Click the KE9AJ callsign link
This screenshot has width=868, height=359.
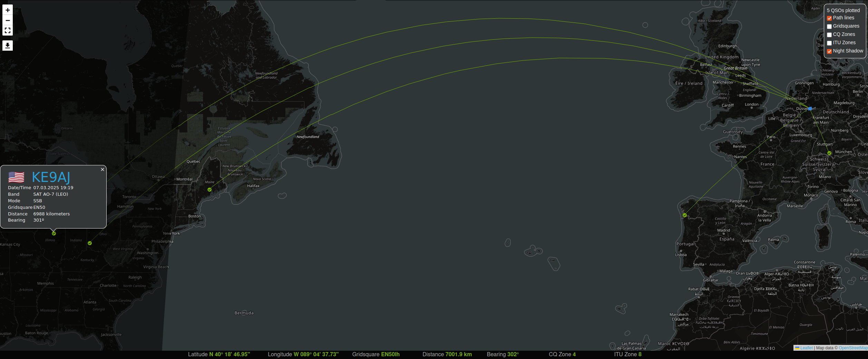point(51,177)
